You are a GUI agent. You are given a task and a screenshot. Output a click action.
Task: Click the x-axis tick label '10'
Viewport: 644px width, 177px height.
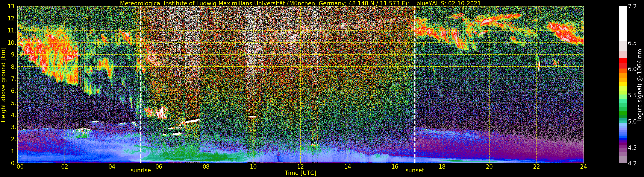pos(253,167)
